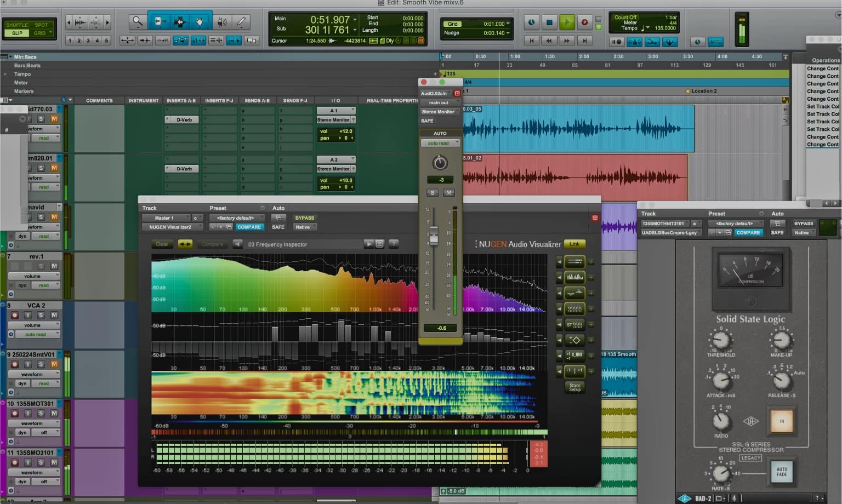
Task: Select the Grabber hand tool
Action: (200, 22)
